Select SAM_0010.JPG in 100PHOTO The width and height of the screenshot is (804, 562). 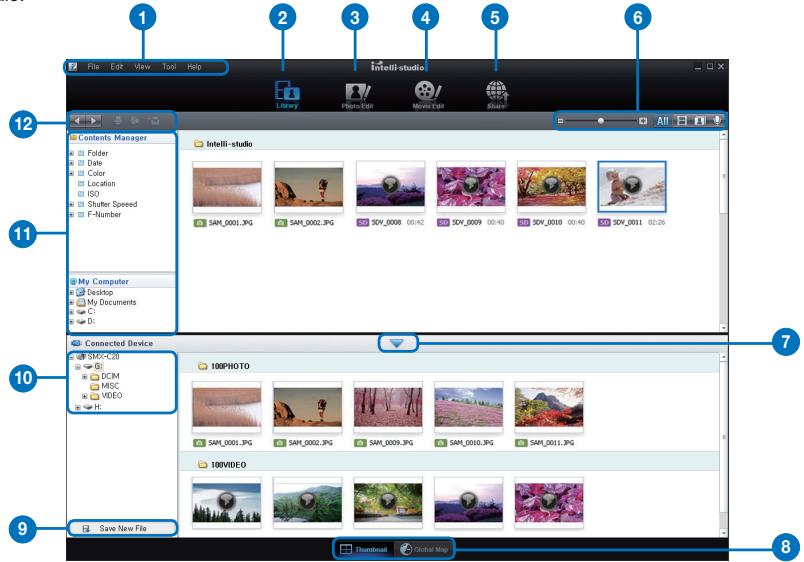(469, 407)
